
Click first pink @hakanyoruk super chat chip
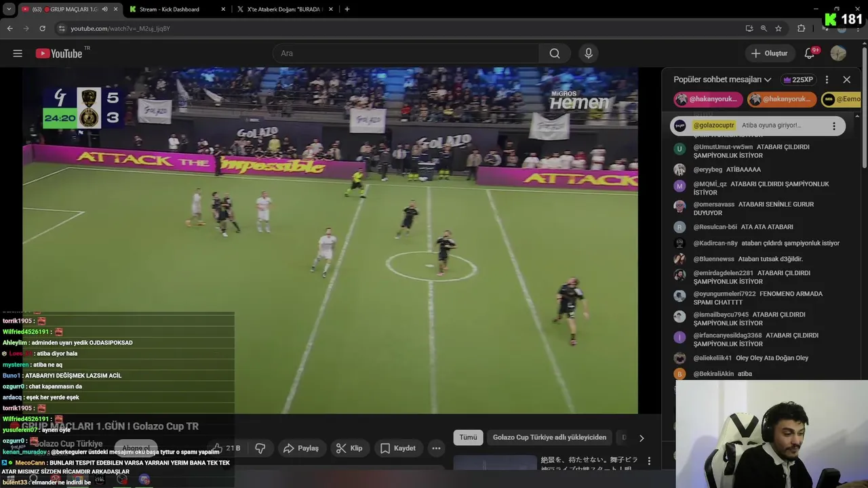click(707, 99)
